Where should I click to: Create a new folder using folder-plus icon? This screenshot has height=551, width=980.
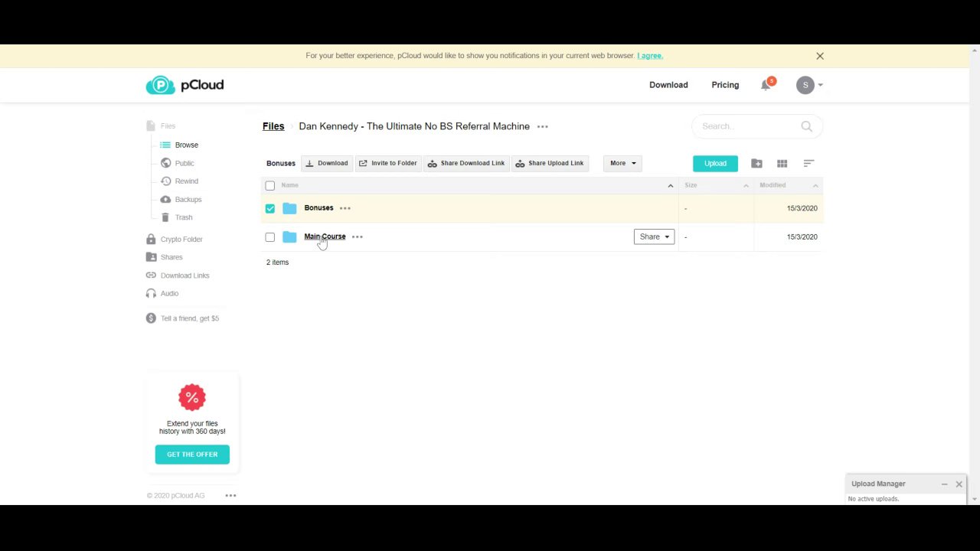coord(756,163)
